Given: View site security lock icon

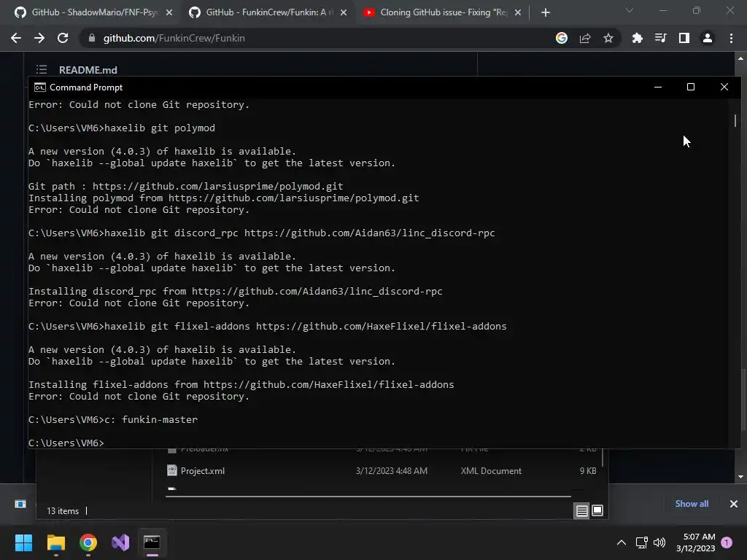Looking at the screenshot, I should [x=92, y=38].
